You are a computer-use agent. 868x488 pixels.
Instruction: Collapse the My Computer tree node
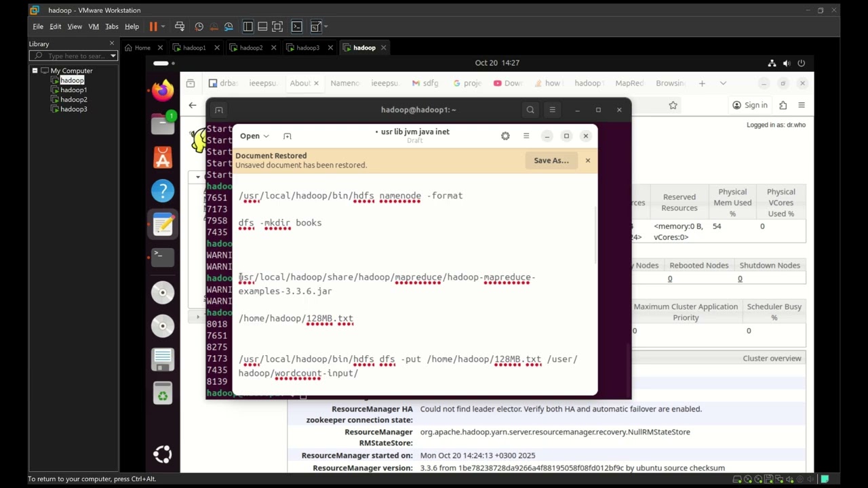pos(35,70)
